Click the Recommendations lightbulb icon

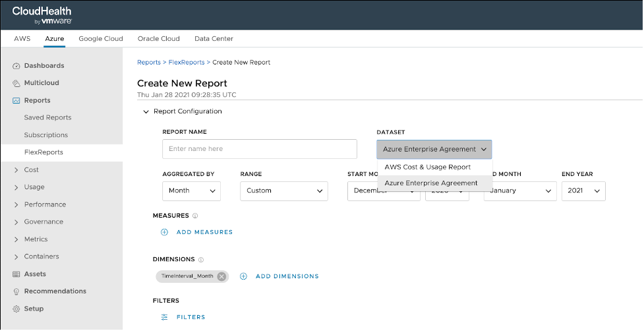[16, 291]
